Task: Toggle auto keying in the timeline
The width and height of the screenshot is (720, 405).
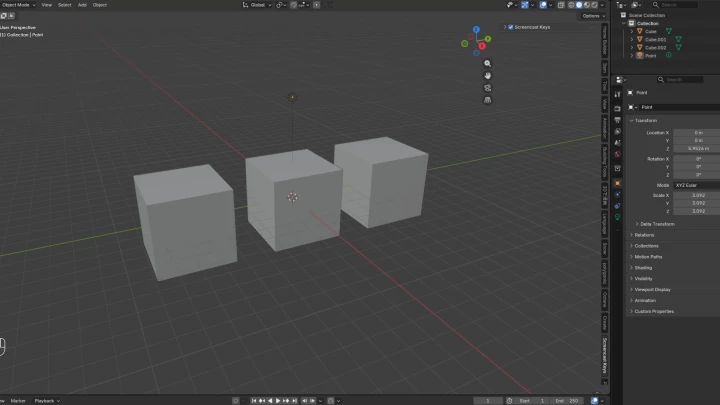Action: (x=236, y=401)
